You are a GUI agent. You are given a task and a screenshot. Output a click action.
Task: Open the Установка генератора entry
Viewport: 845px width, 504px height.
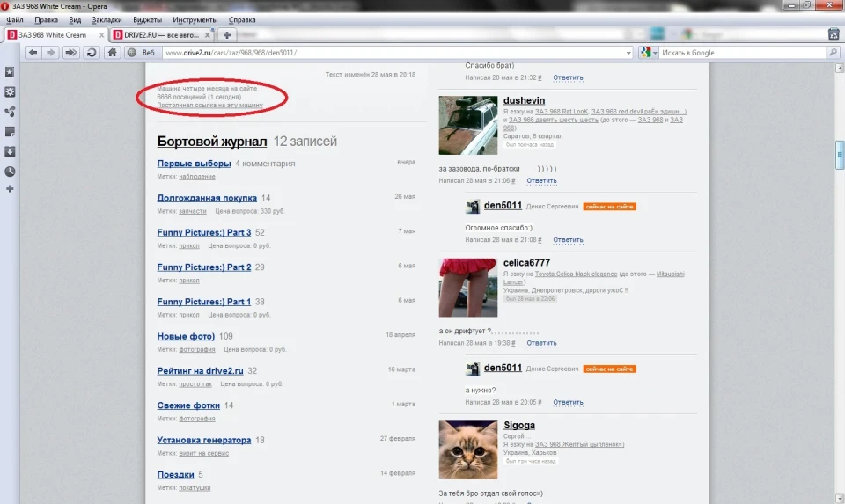coord(204,440)
